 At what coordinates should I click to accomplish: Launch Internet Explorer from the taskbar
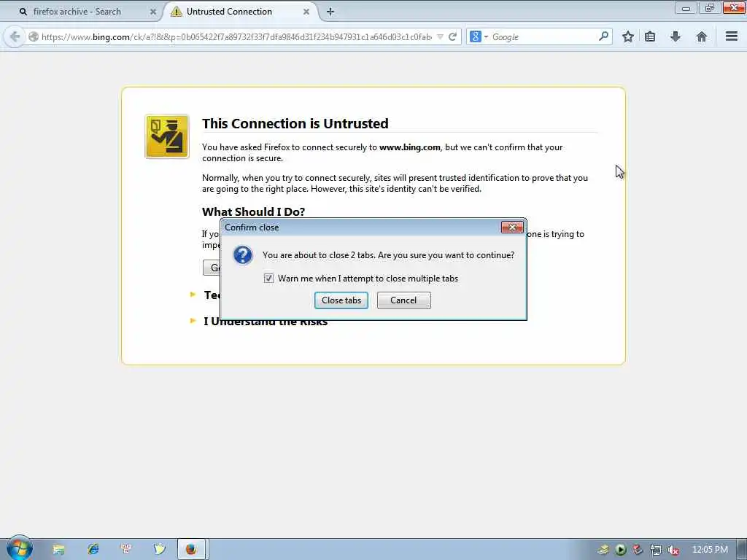click(x=93, y=549)
